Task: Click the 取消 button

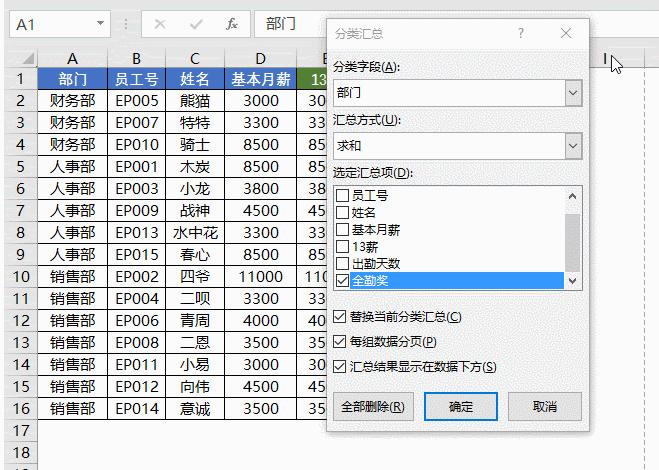Action: tap(545, 407)
